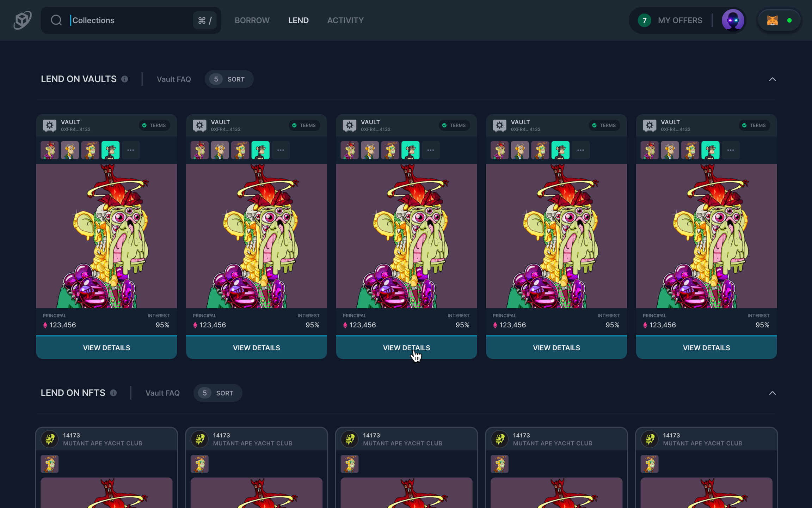This screenshot has width=812, height=508.
Task: Click the info icon next to Lend on Vaults
Action: pos(125,79)
